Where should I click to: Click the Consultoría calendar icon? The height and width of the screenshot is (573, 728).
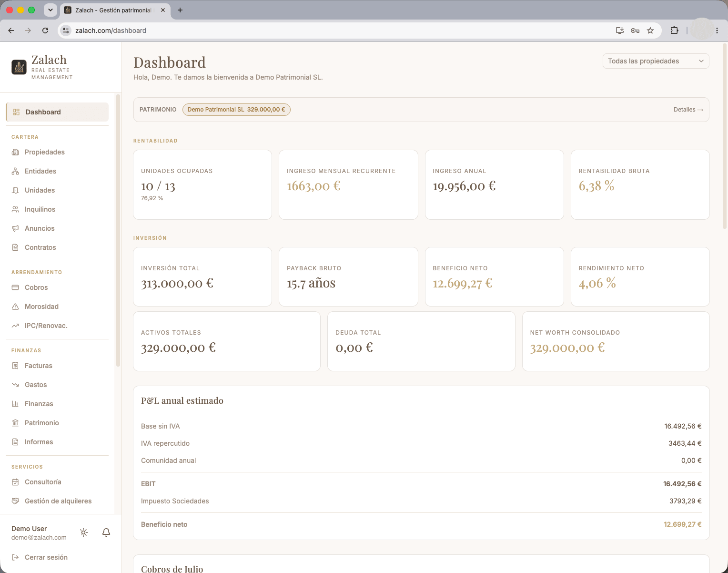[15, 482]
